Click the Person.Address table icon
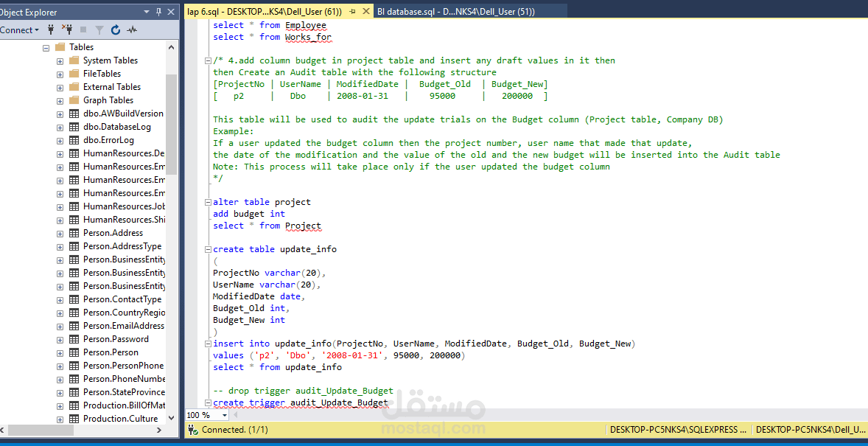 (x=74, y=233)
